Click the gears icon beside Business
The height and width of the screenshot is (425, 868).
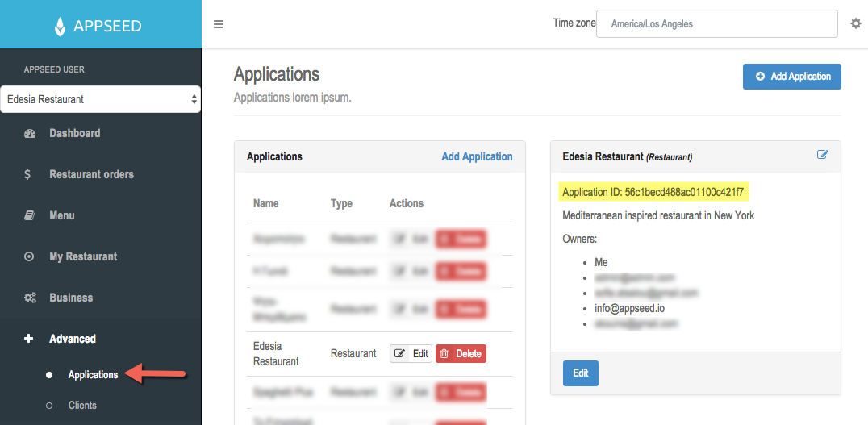coord(30,298)
